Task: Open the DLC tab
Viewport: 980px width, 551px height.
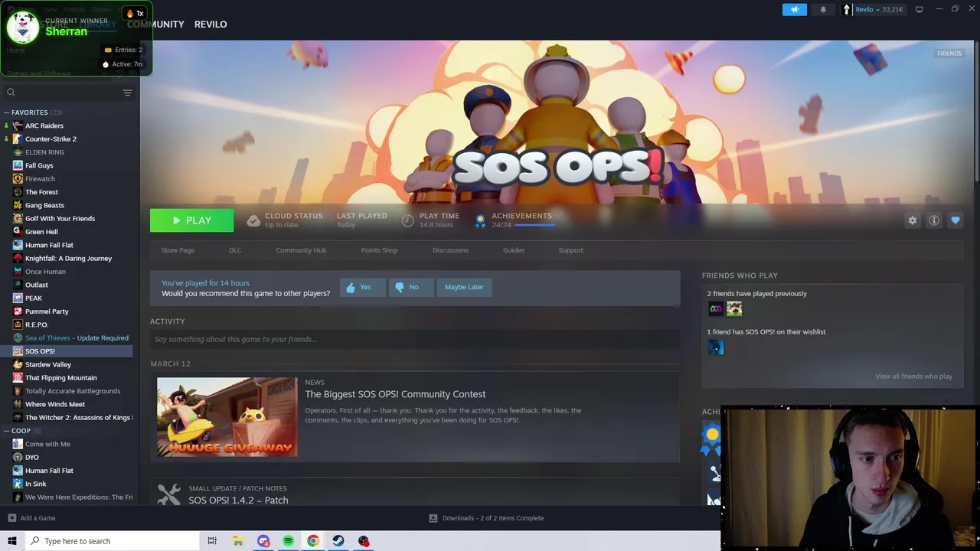Action: click(235, 250)
